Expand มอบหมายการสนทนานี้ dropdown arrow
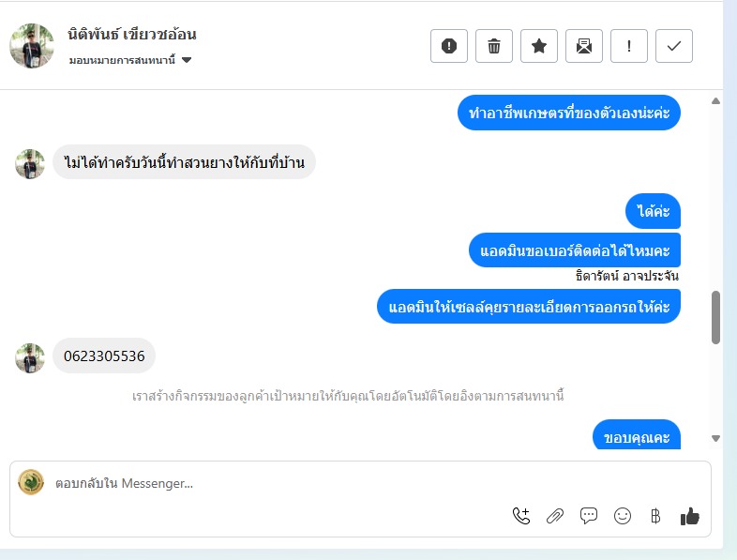The width and height of the screenshot is (737, 560). click(187, 60)
